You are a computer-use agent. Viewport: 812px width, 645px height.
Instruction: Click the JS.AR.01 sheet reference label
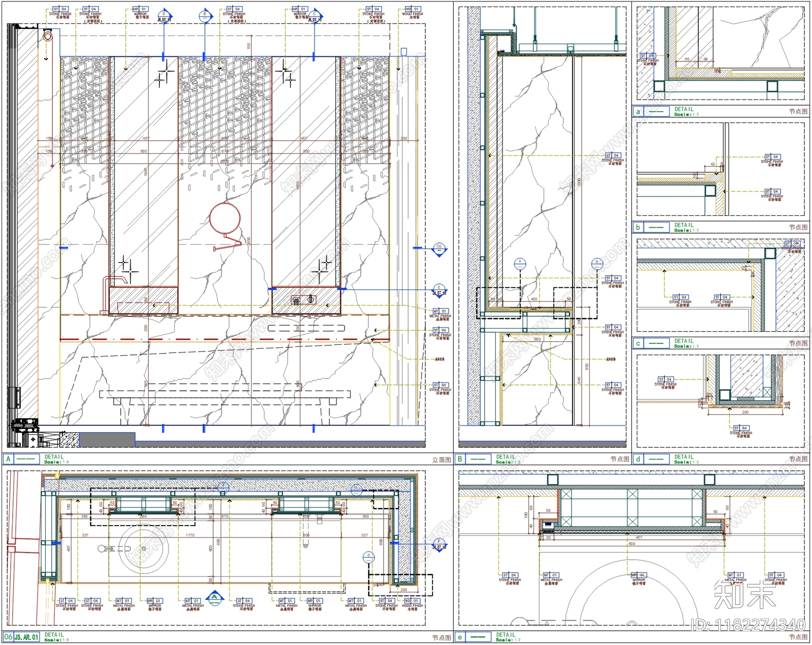[x=26, y=637]
